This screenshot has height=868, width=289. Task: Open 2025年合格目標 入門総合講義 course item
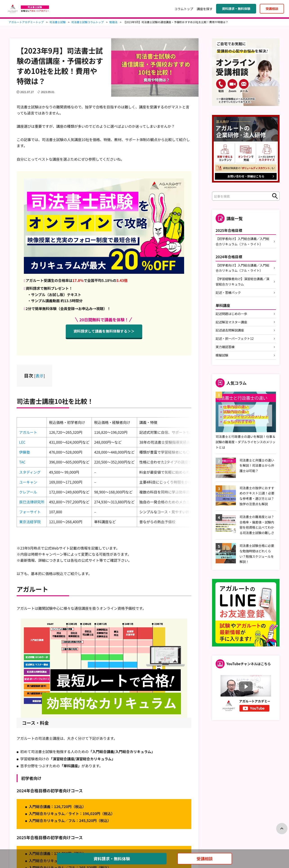point(246,241)
